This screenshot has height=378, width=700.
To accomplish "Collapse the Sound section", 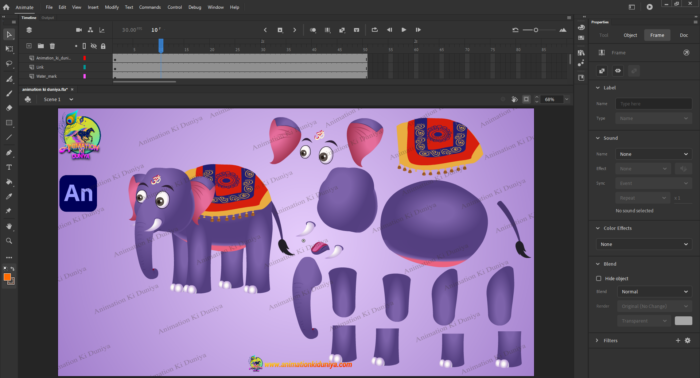I will point(598,138).
